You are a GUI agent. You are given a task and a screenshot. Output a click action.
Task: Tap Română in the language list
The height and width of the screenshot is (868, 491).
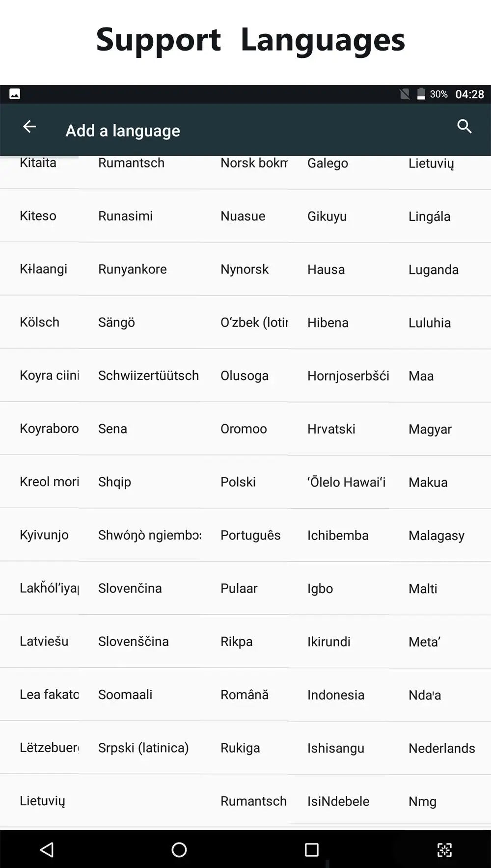[245, 695]
